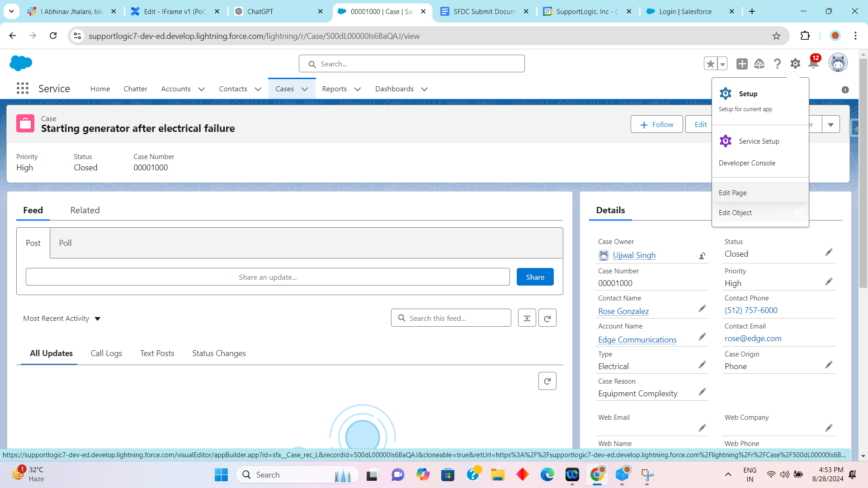Image resolution: width=868 pixels, height=488 pixels.
Task: Open Developer Console menu entry
Action: pyautogui.click(x=746, y=163)
